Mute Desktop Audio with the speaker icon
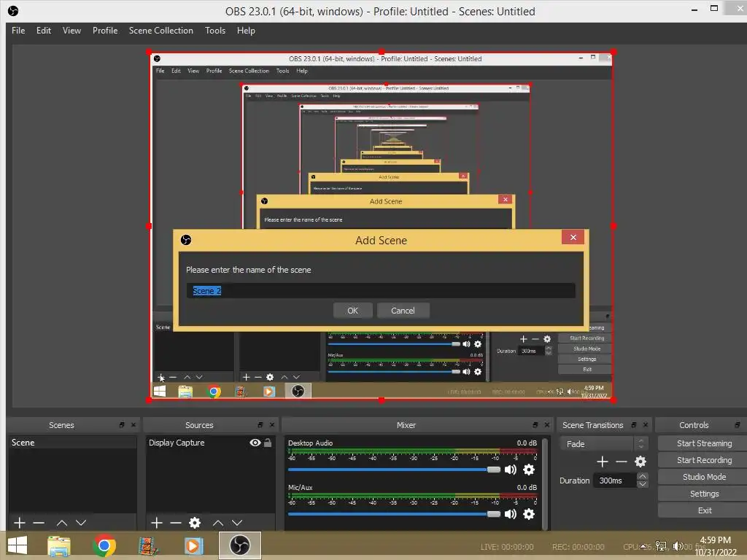The width and height of the screenshot is (747, 560). click(x=510, y=470)
